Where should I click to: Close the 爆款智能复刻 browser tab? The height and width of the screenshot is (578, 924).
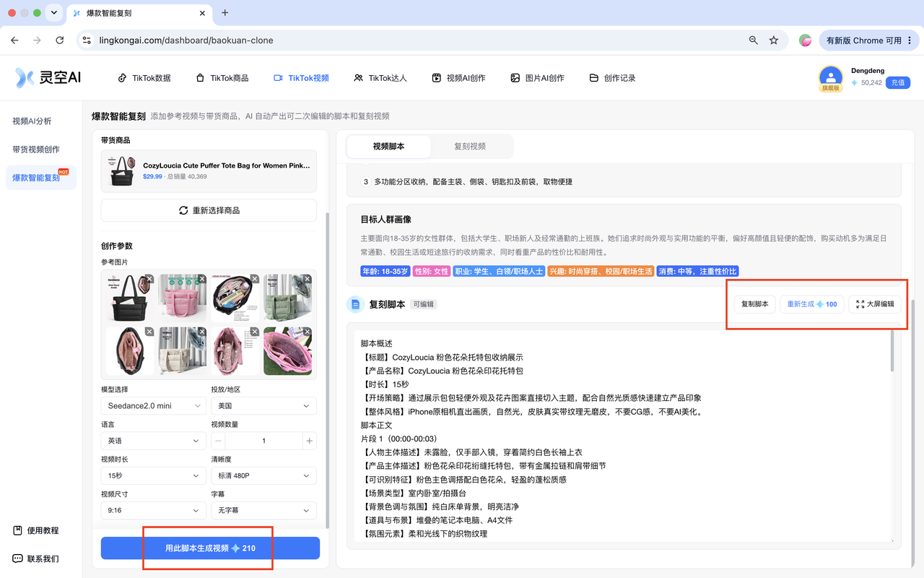(203, 13)
